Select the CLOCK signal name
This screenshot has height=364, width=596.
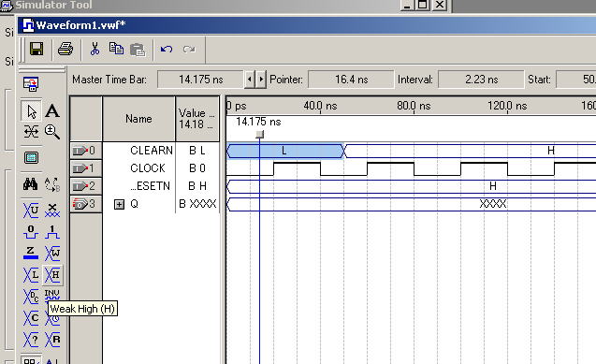pyautogui.click(x=148, y=167)
